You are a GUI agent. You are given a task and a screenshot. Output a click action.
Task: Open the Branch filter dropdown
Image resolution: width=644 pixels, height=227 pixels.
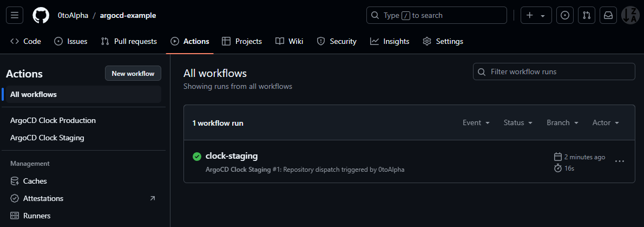tap(562, 123)
